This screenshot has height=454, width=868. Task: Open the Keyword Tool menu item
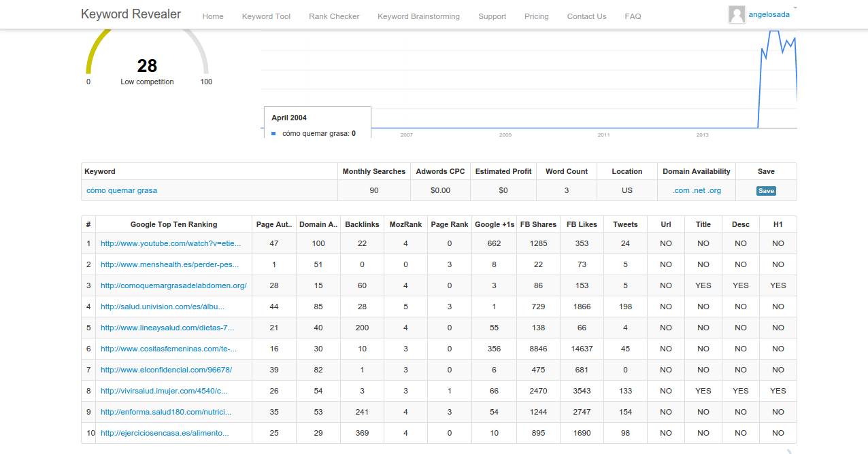[266, 16]
